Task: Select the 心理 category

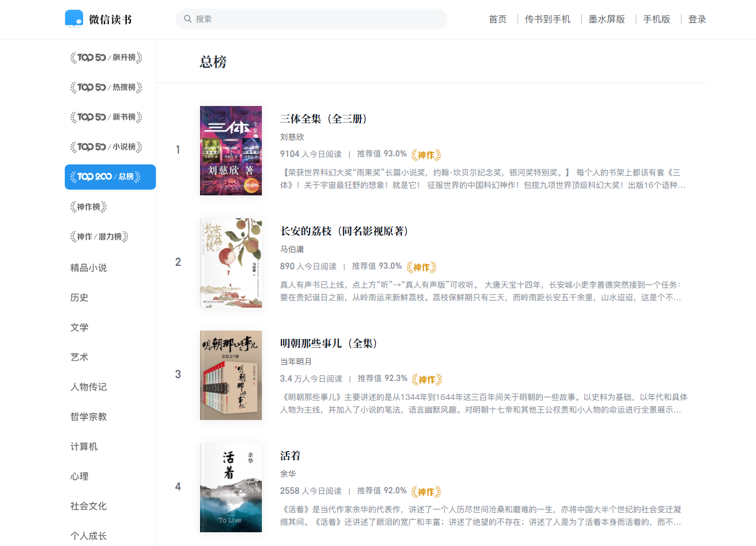Action: [80, 476]
